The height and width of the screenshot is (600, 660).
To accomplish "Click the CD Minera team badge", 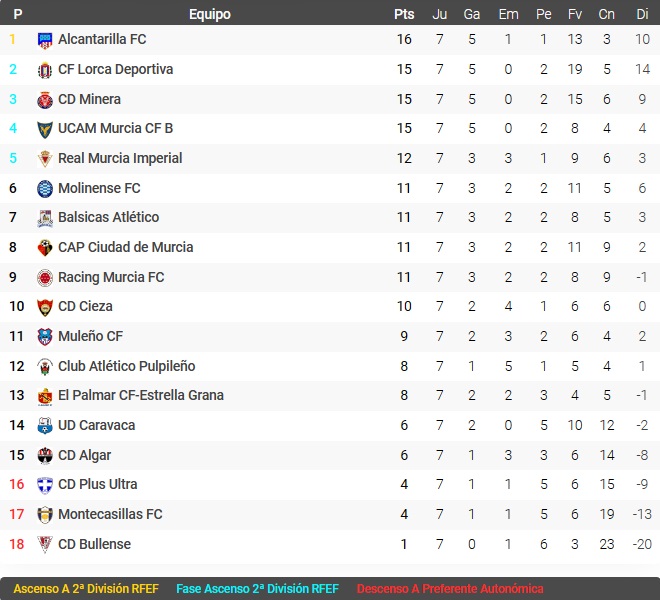I will tap(45, 100).
